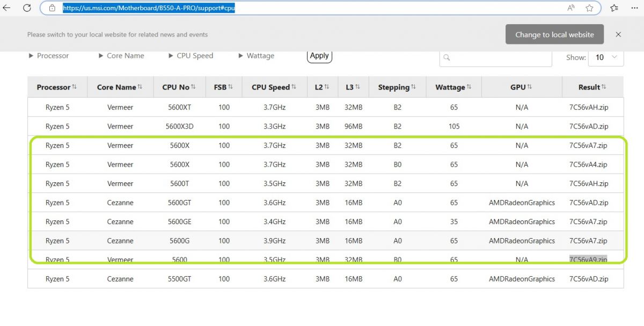The height and width of the screenshot is (326, 644).
Task: Focus the CPU search input field
Action: tap(495, 57)
